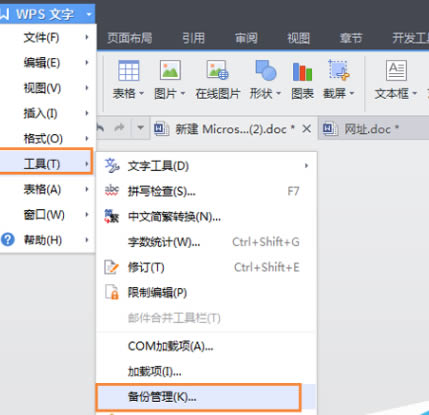This screenshot has width=429, height=415.
Task: Expand the 文字工具(D) submenu arrow
Action: [306, 166]
